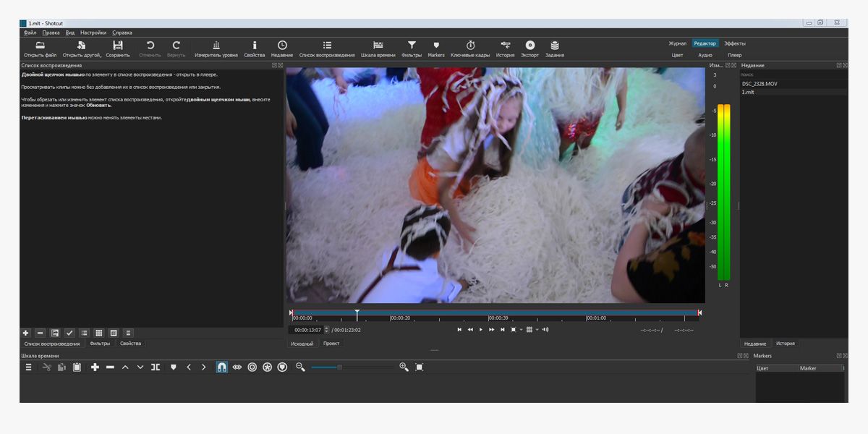Screen dimensions: 868x434
Task: Toggle the magnet snapping button in timeline
Action: (x=221, y=367)
